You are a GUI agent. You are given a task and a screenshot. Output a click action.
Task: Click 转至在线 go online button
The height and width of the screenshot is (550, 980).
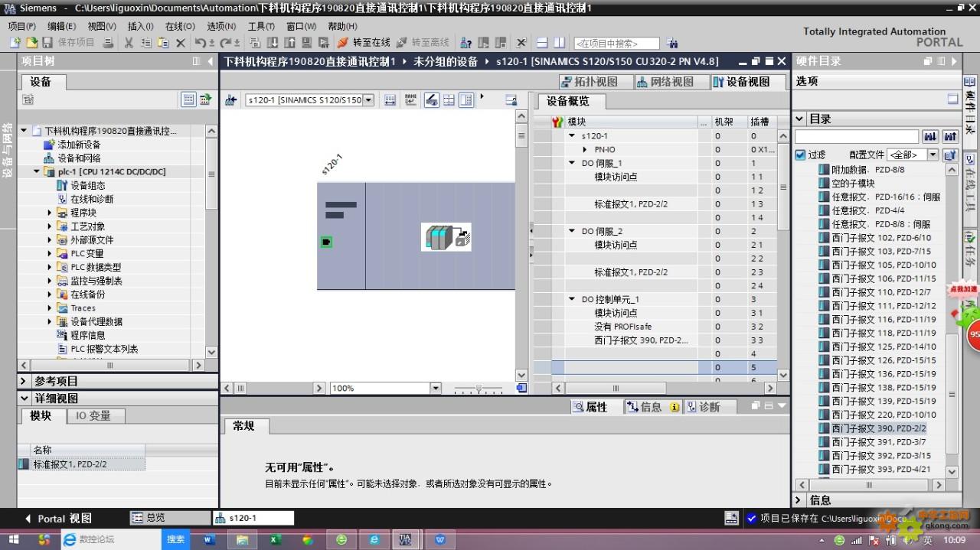(364, 42)
